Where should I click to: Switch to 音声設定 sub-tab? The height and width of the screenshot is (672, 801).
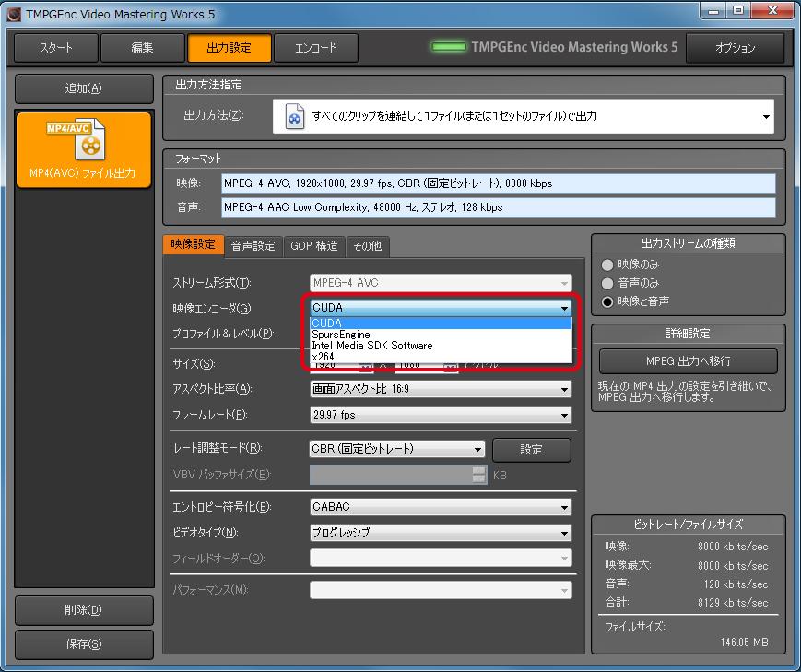pyautogui.click(x=253, y=246)
